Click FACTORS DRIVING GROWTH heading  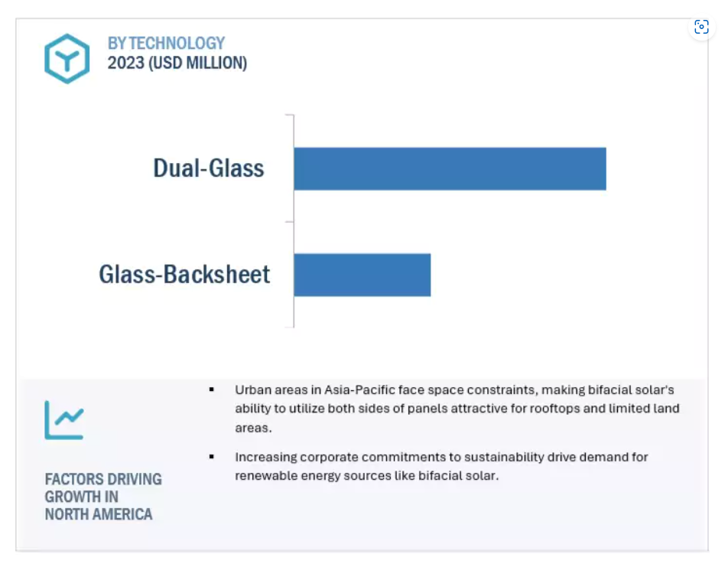click(103, 497)
